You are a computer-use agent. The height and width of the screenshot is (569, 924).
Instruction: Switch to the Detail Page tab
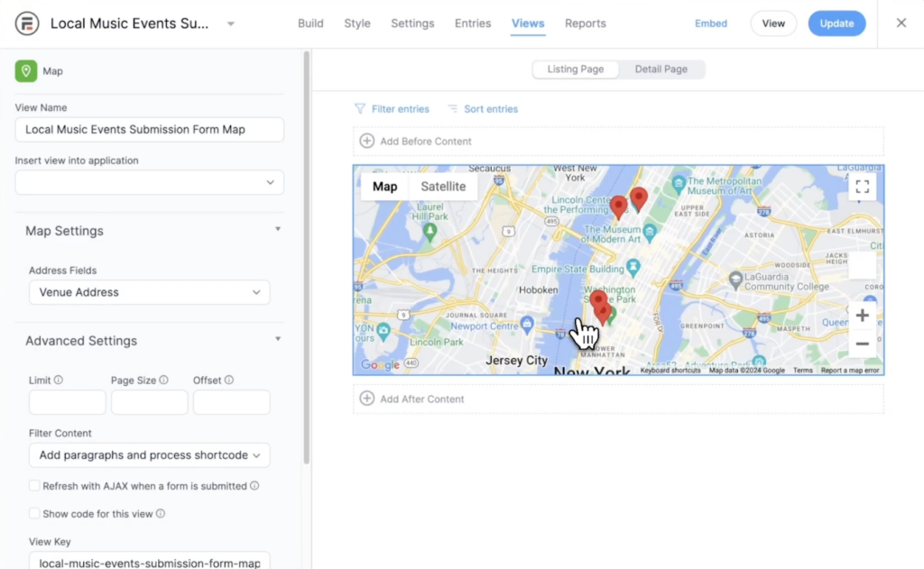coord(661,69)
